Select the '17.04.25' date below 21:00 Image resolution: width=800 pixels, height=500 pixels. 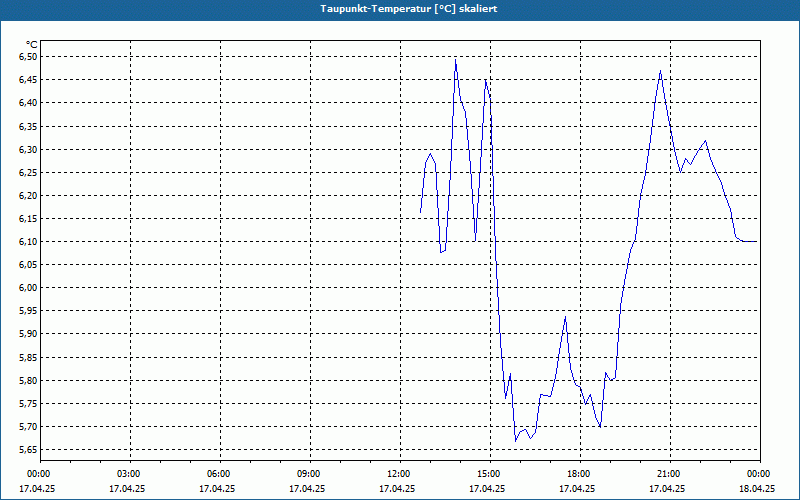[667, 489]
